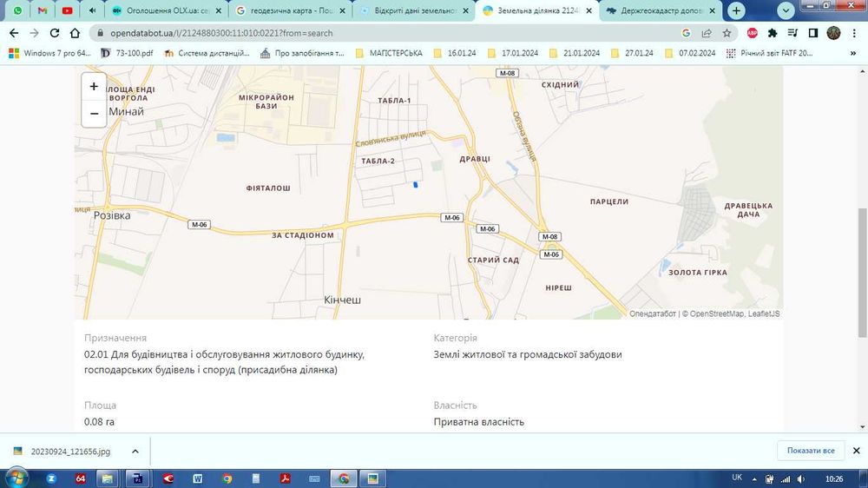Expand options for downloaded 20230924_121656.jpg
Viewport: 868px width, 488px height.
[135, 452]
